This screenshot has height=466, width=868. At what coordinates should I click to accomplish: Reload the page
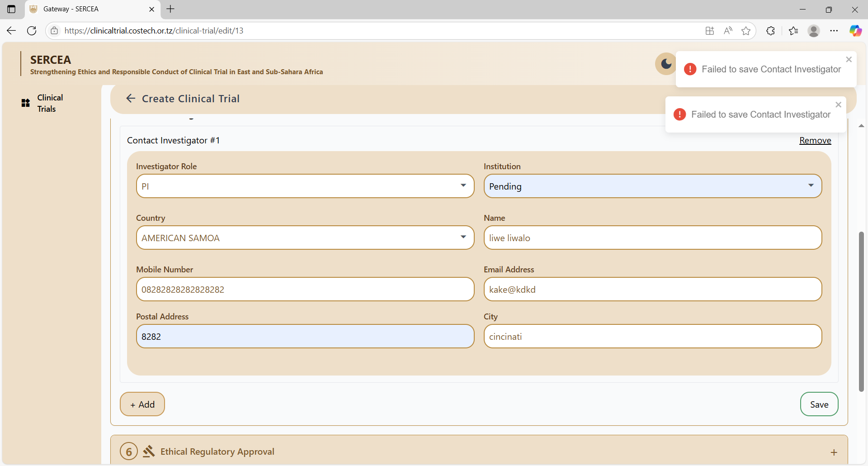tap(32, 31)
